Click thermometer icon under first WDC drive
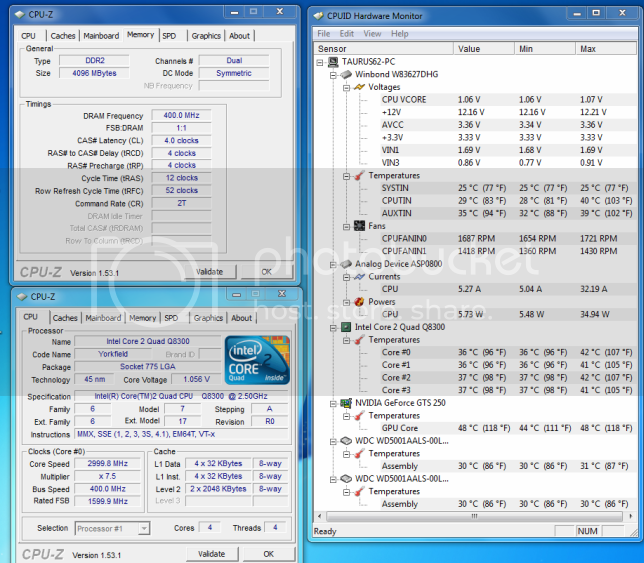644x563 pixels. pos(359,453)
